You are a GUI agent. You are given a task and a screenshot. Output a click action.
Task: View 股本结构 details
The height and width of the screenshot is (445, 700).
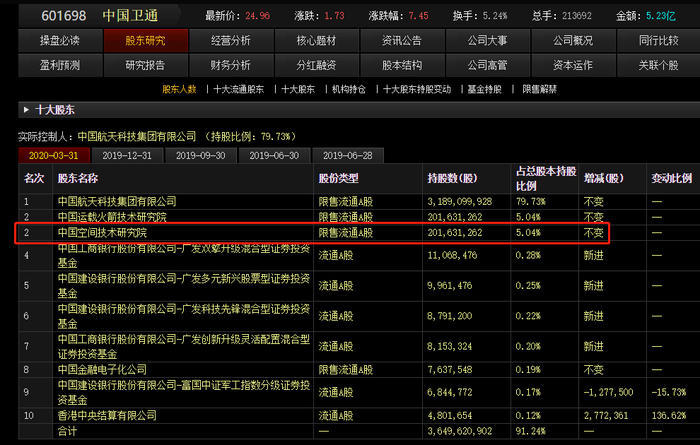(402, 65)
